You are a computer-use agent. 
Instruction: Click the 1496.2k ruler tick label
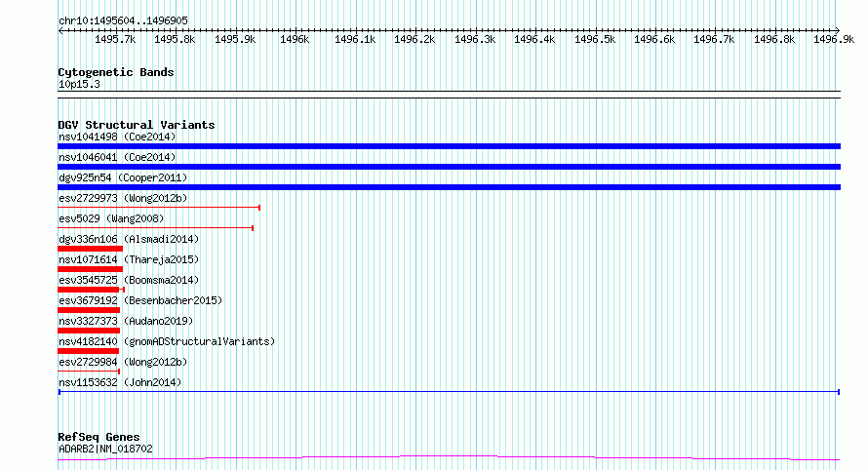414,39
